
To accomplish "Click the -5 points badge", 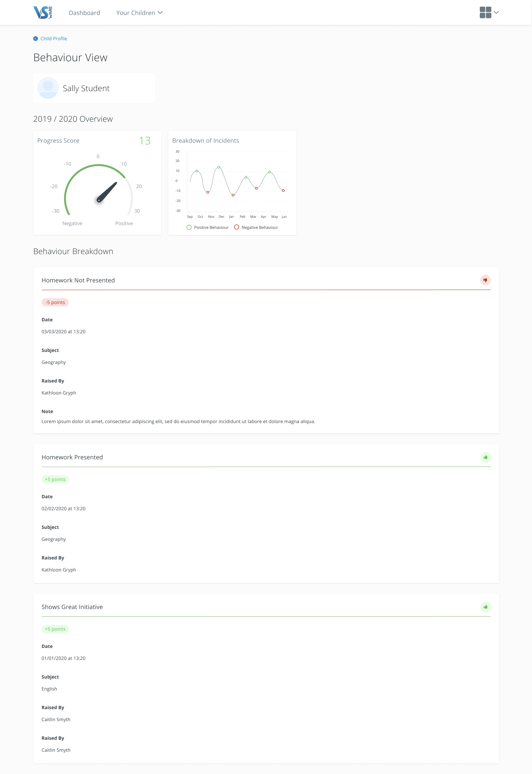I will click(x=55, y=302).
